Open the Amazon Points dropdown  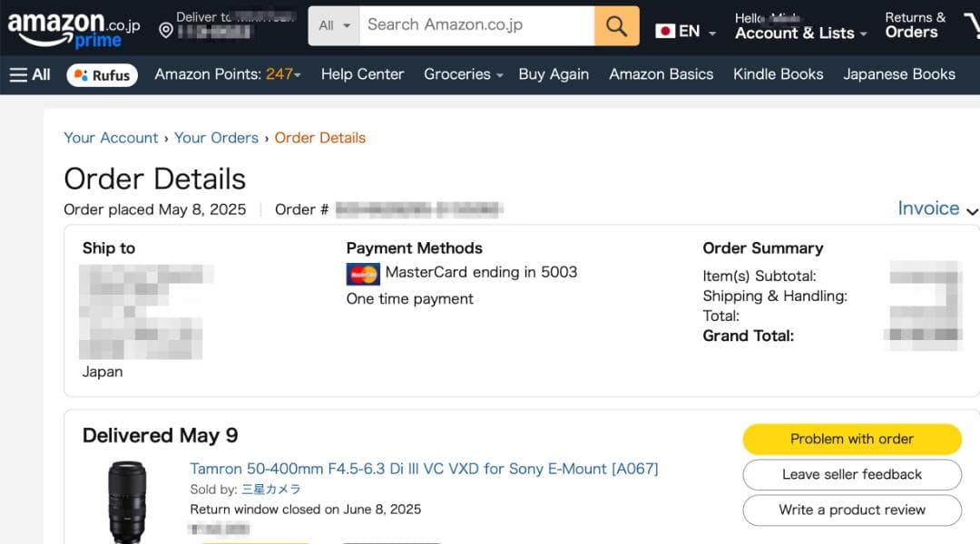[x=227, y=74]
